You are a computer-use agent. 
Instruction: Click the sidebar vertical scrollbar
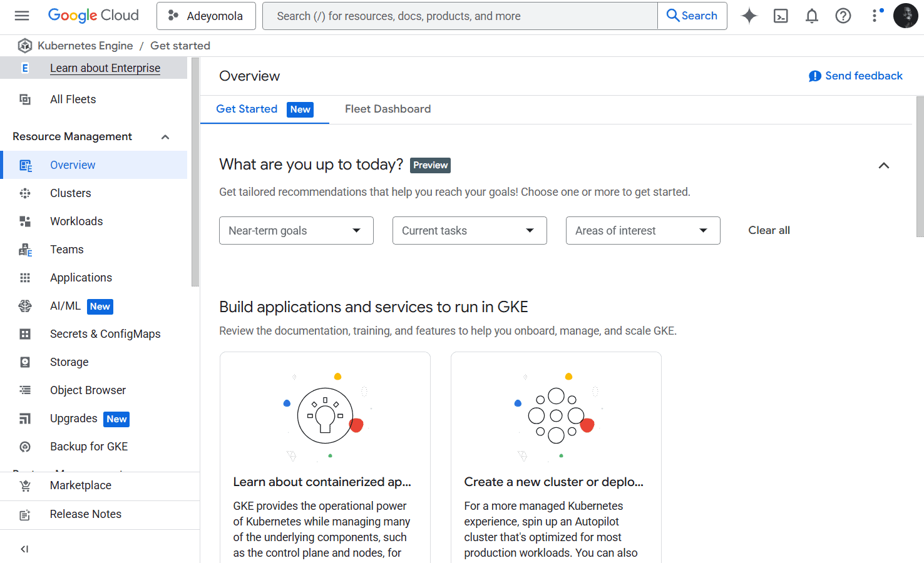[x=195, y=172]
